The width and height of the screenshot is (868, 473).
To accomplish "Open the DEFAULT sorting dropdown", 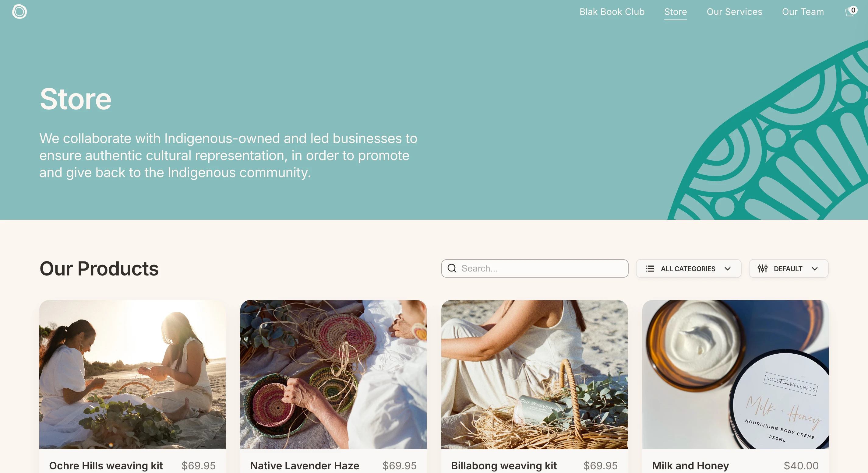I will [789, 269].
